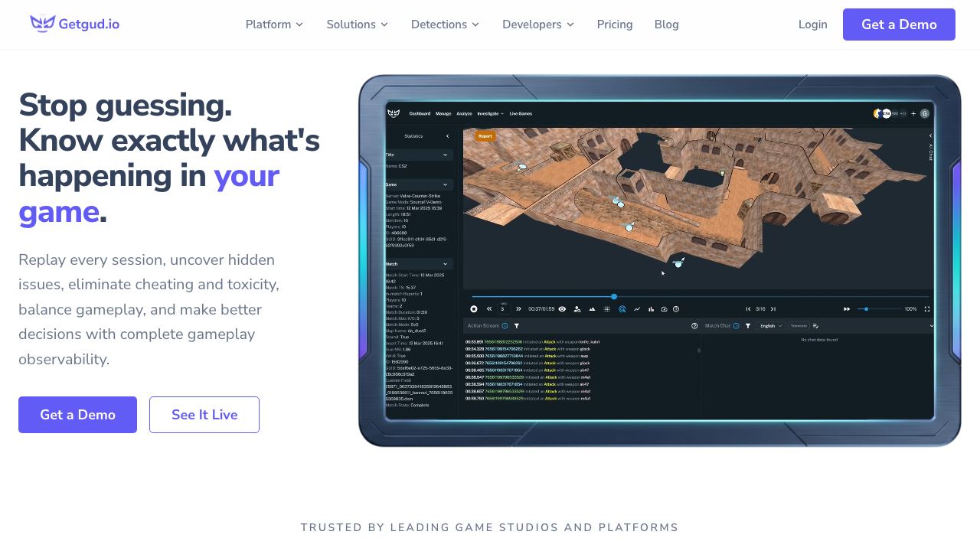
Task: Collapse the Title section in Statistics
Action: pyautogui.click(x=445, y=155)
